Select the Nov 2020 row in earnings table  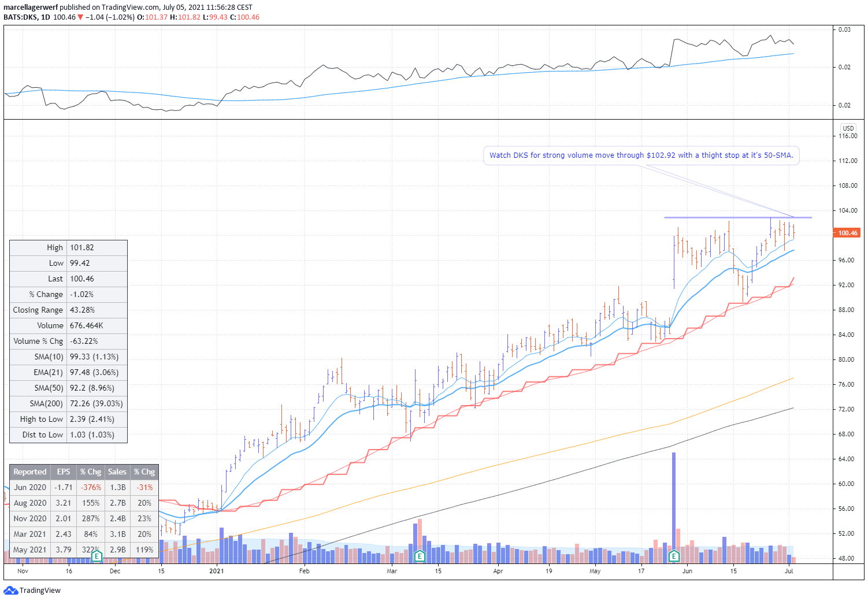coord(84,518)
